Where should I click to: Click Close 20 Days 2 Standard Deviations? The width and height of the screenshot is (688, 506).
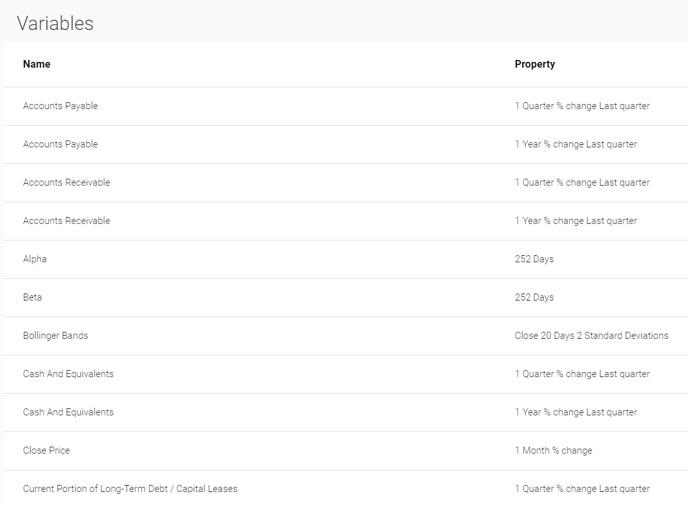pos(591,336)
